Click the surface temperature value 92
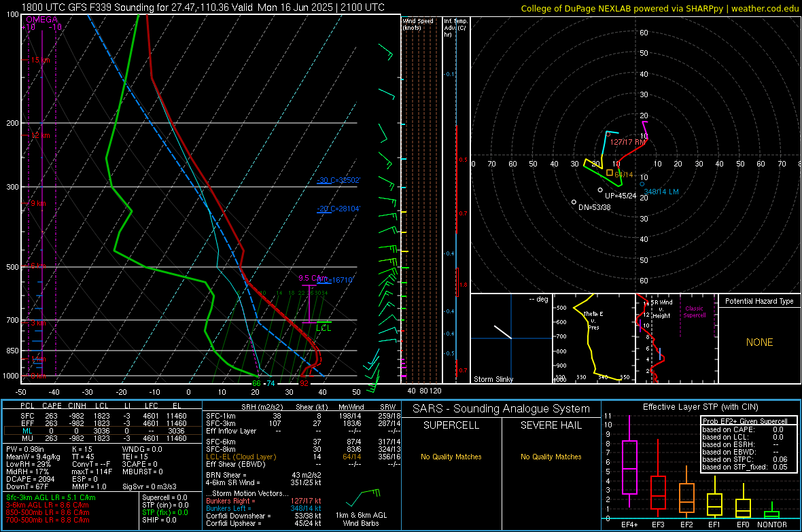The image size is (802, 532). click(304, 383)
